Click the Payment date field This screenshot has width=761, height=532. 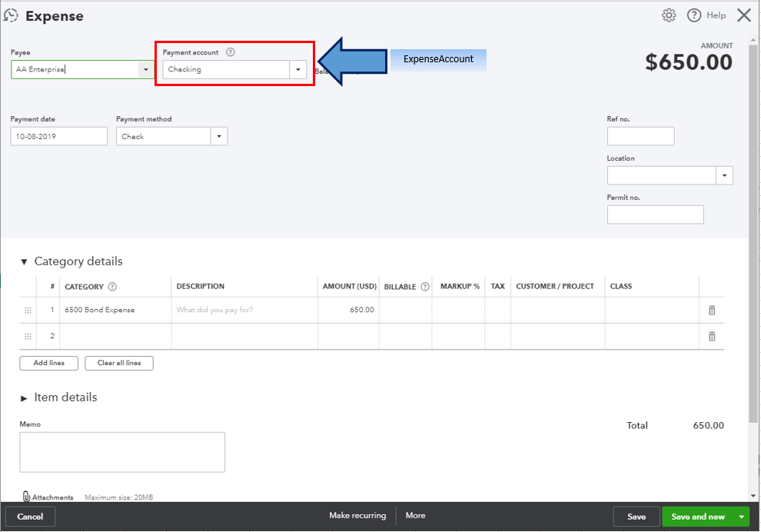[58, 136]
